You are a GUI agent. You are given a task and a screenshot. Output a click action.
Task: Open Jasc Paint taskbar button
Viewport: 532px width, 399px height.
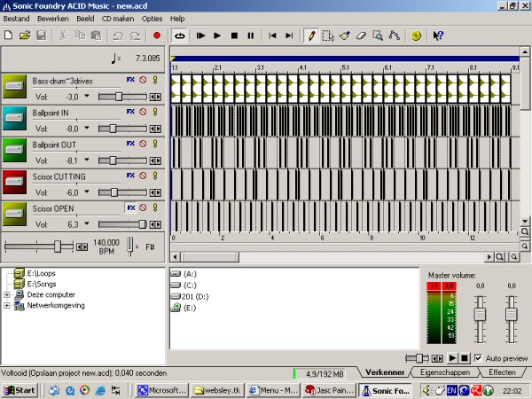pos(330,390)
